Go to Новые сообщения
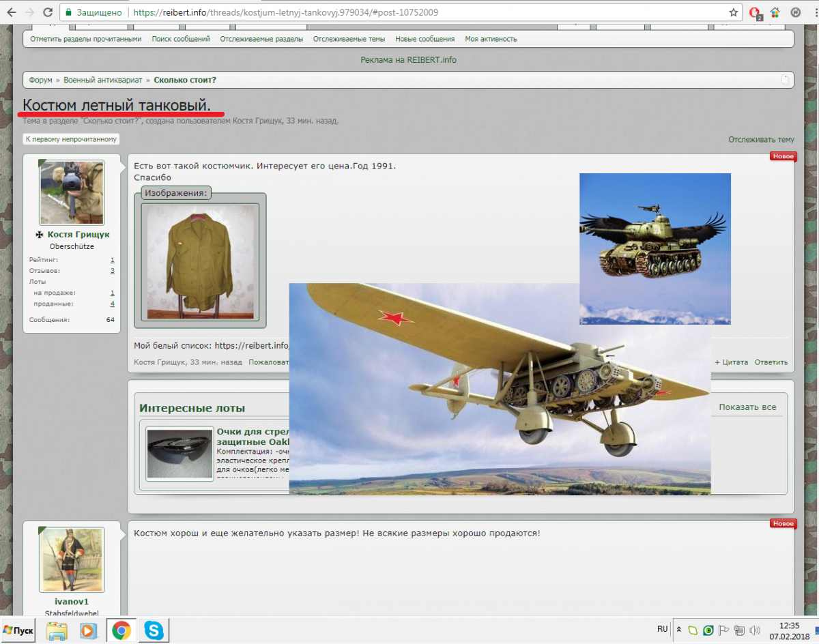Viewport: 819px width, 644px height. tap(425, 39)
